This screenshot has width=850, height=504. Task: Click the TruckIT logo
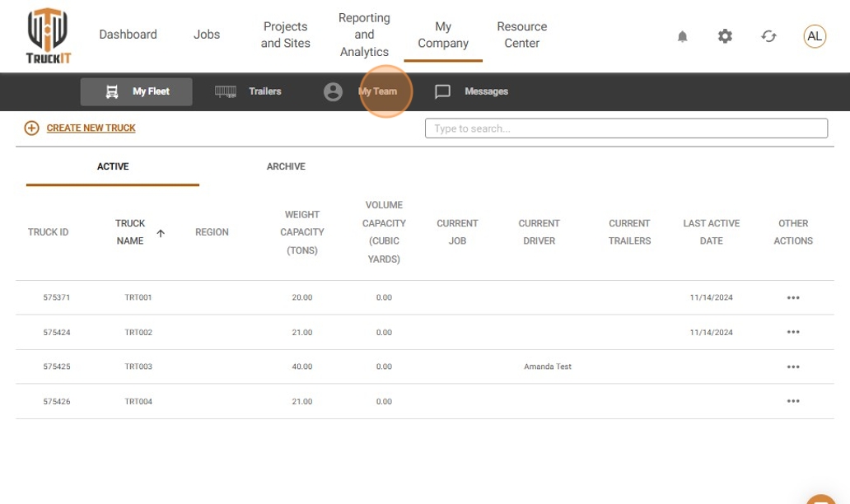click(x=49, y=35)
